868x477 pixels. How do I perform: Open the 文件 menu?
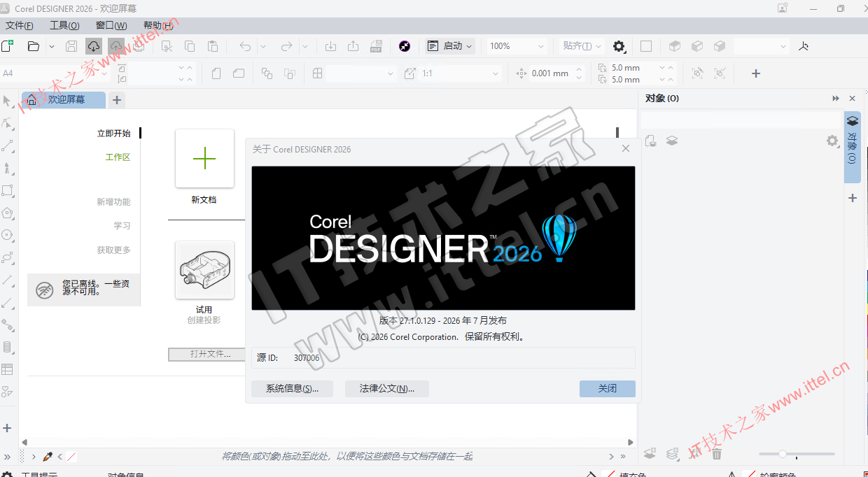point(20,25)
